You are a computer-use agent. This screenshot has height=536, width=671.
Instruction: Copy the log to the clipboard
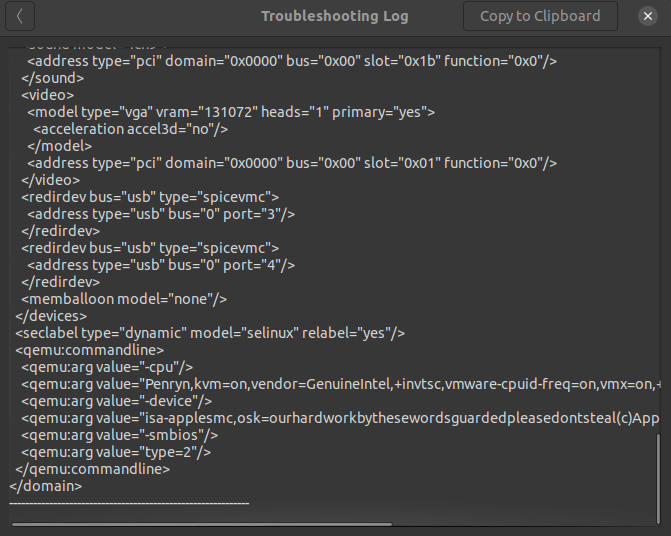pyautogui.click(x=540, y=16)
